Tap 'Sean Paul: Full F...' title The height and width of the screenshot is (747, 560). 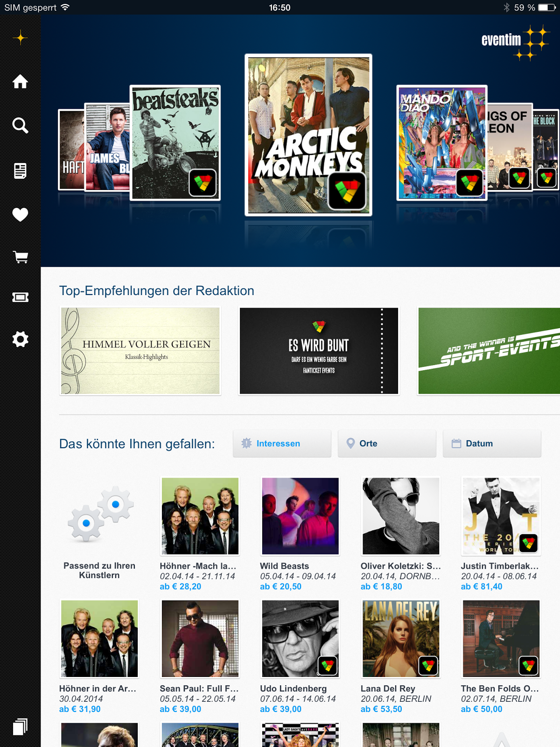coord(199,689)
